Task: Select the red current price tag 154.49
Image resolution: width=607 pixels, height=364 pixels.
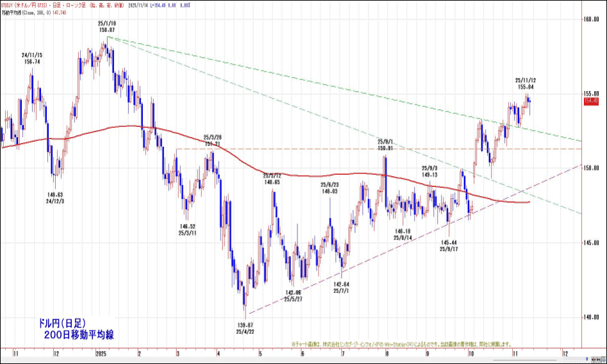Action: (591, 101)
